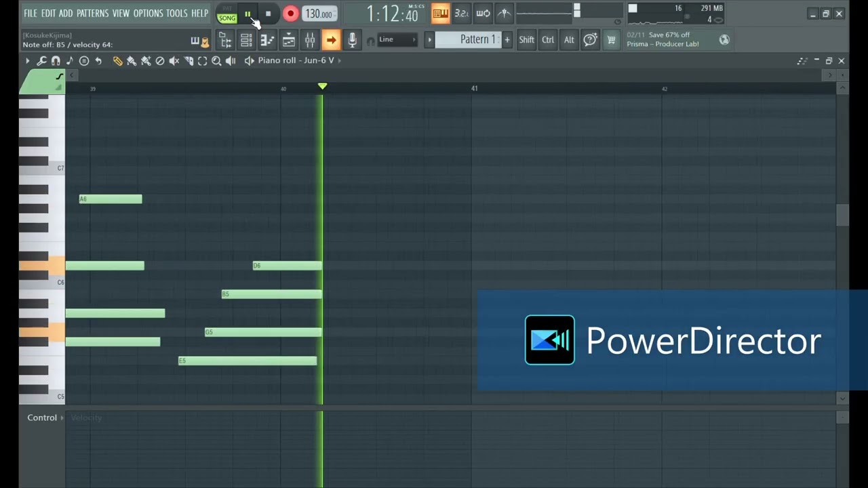Toggle the piano roll magnet snap
The width and height of the screenshot is (868, 488).
[56, 61]
